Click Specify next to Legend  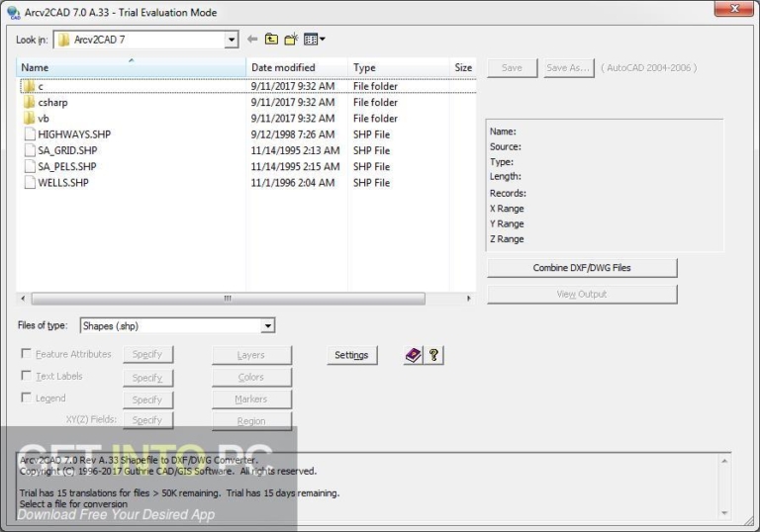(147, 399)
